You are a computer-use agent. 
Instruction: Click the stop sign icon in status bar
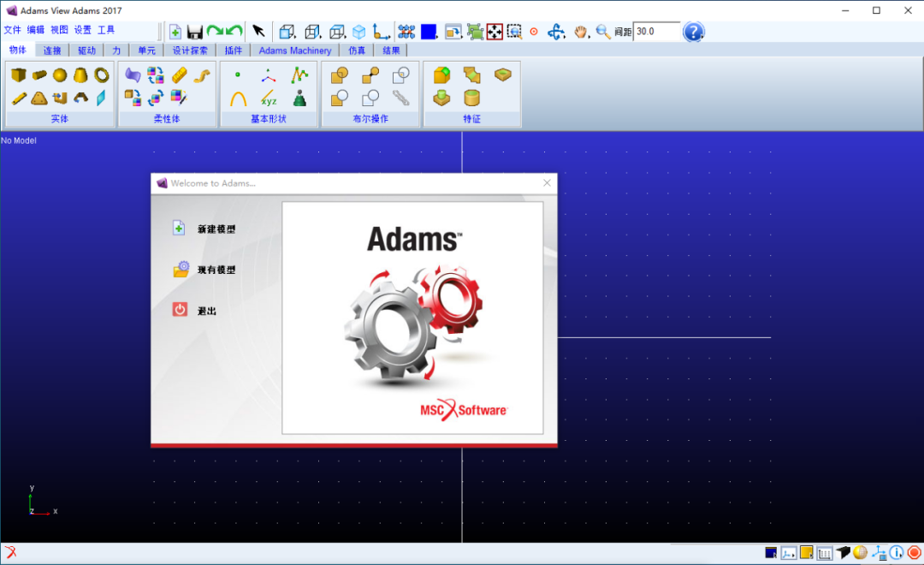[x=914, y=553]
